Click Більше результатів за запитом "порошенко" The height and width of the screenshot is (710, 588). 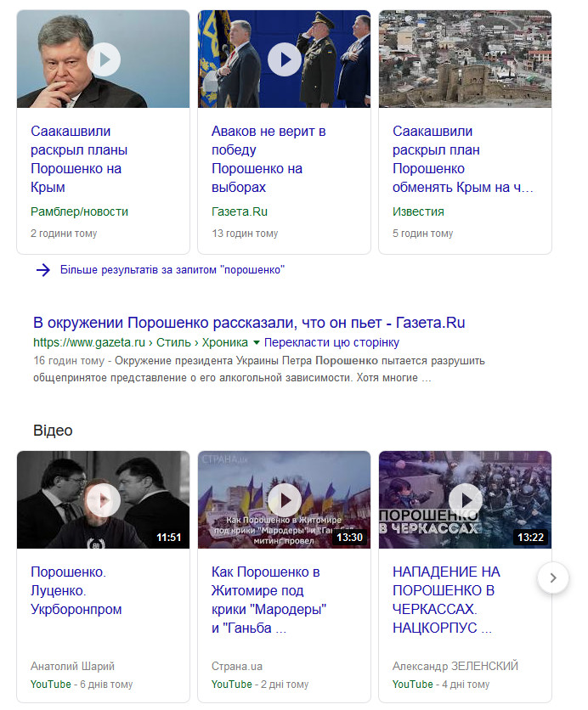click(172, 270)
